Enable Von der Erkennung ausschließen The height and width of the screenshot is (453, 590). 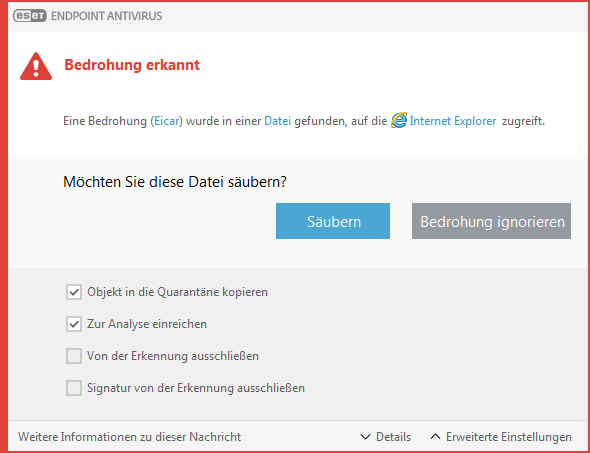74,356
